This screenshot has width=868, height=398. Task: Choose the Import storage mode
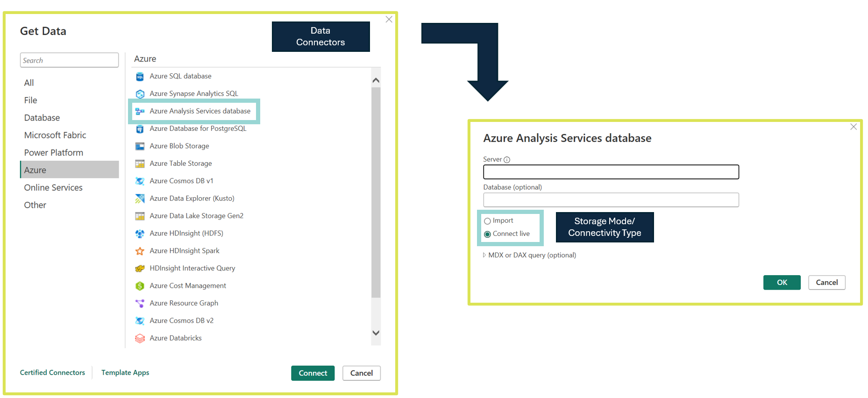tap(487, 221)
